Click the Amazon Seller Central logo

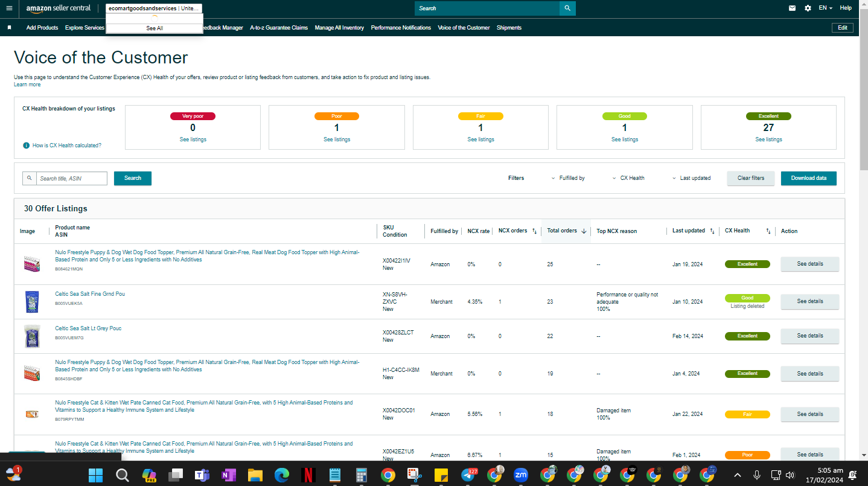[59, 8]
